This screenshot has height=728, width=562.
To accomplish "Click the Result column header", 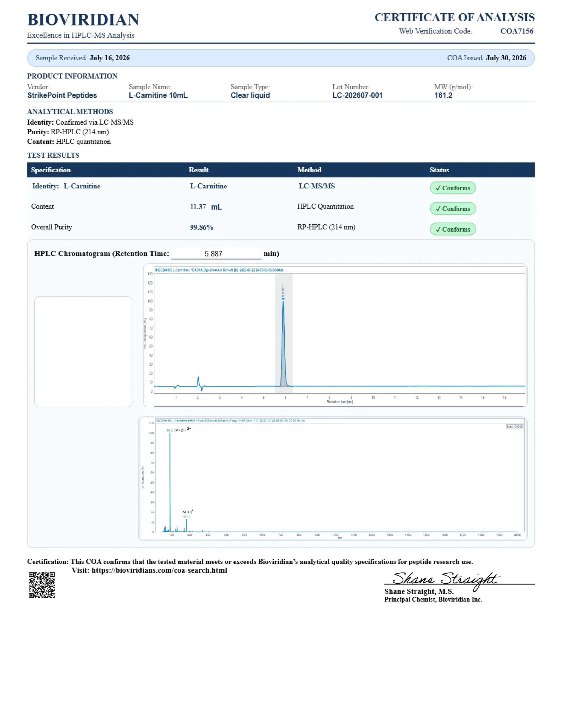I will point(199,170).
